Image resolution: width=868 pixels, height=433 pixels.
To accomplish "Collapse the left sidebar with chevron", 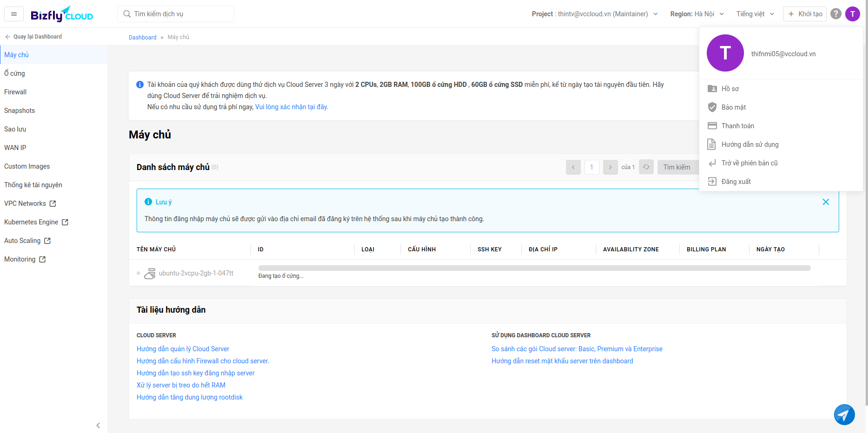I will (98, 426).
